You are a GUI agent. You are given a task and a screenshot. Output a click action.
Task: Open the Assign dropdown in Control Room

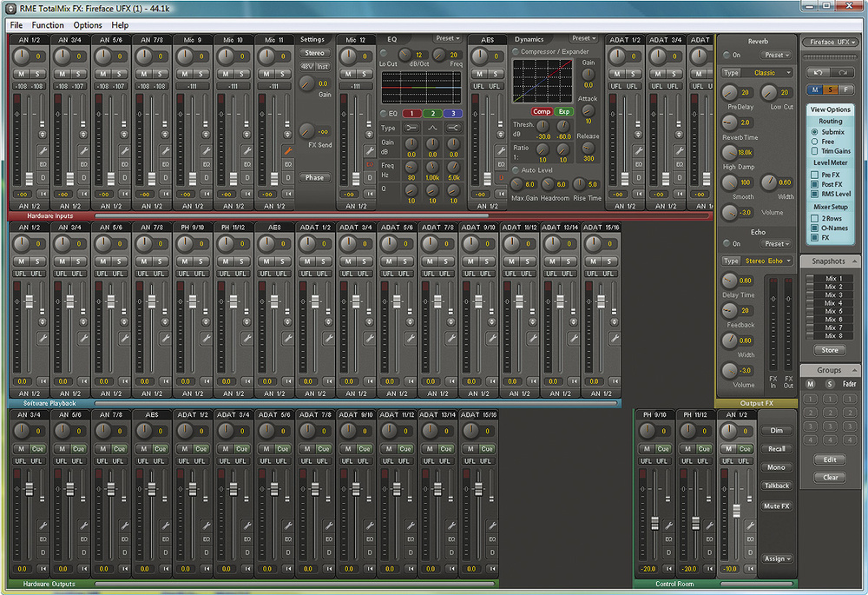[777, 559]
